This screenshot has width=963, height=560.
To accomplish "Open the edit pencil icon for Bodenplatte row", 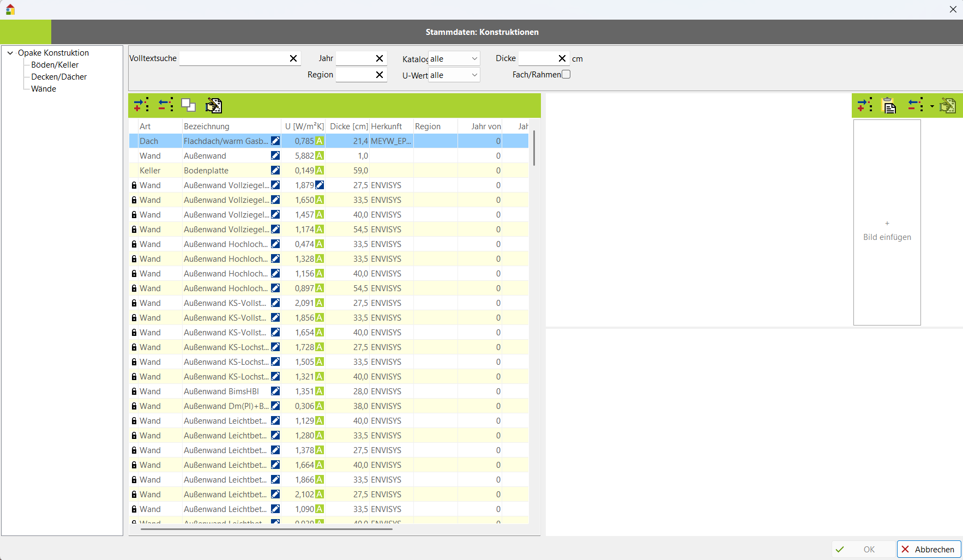I will point(275,171).
